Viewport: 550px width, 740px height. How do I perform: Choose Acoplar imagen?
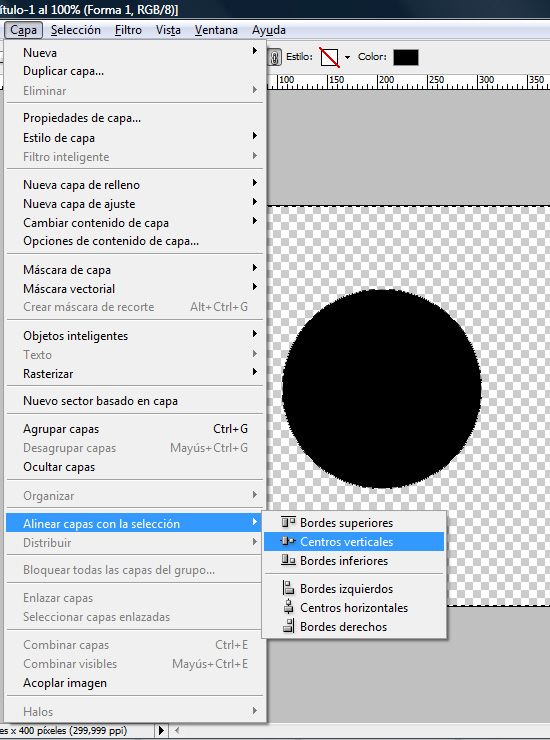(x=135, y=683)
